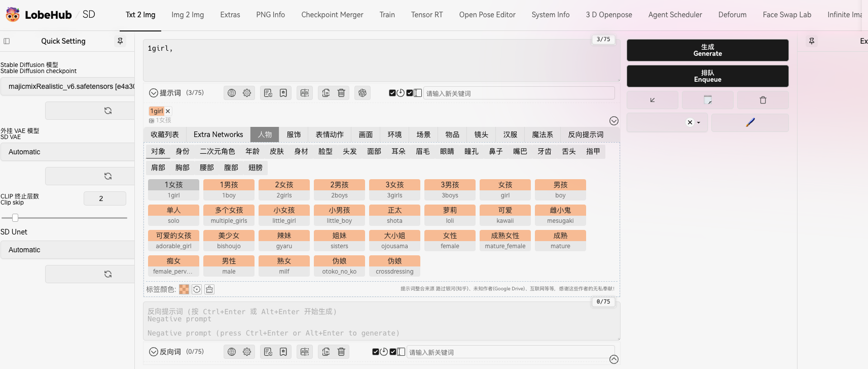This screenshot has width=868, height=369.
Task: Open the SD Unet Automatic dropdown
Action: (x=67, y=250)
